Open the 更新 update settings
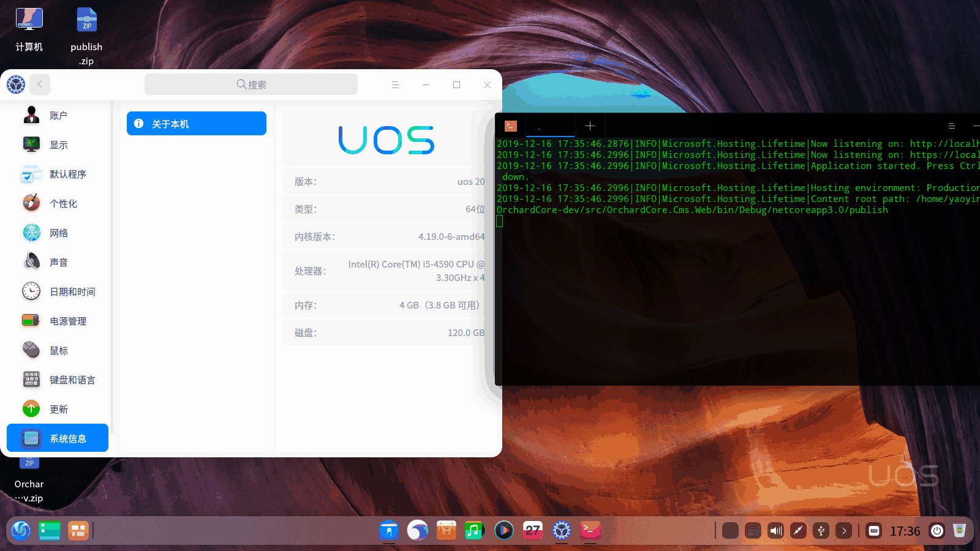980x551 pixels. [x=58, y=409]
